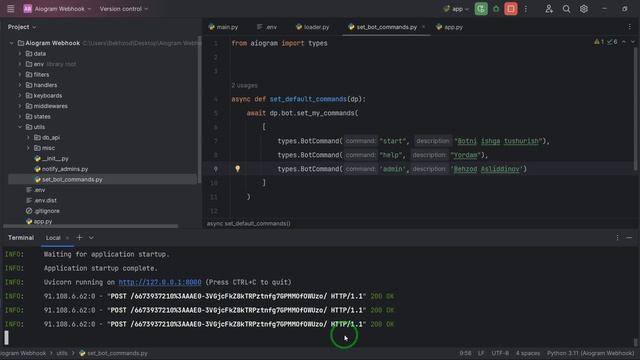Open terminal shell chooser dropdown arrow

click(x=91, y=238)
